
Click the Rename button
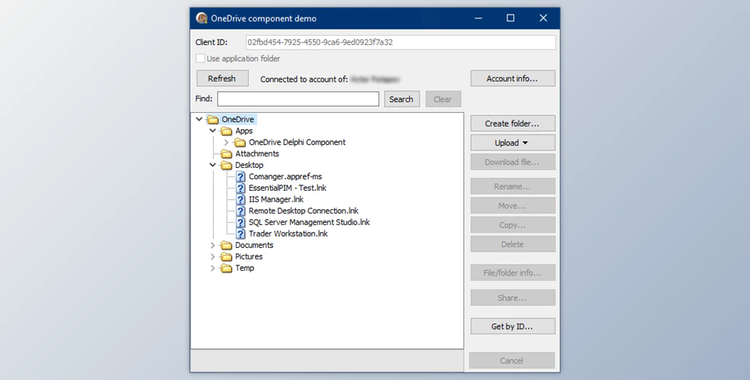[513, 186]
